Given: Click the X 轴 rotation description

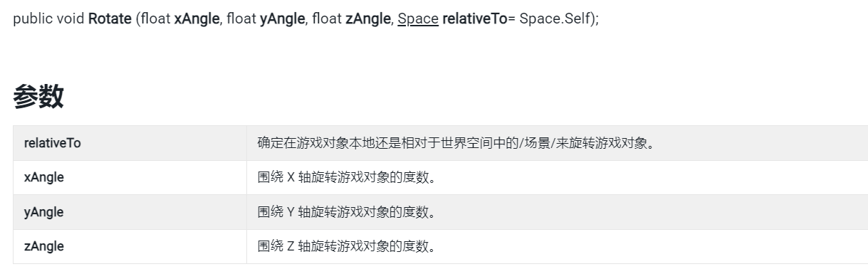Looking at the screenshot, I should coord(346,177).
